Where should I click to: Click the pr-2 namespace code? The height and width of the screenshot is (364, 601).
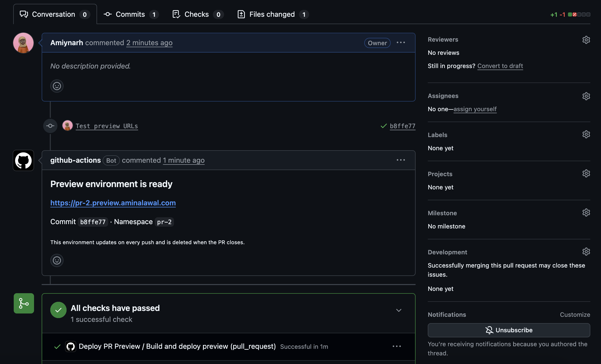pos(164,222)
